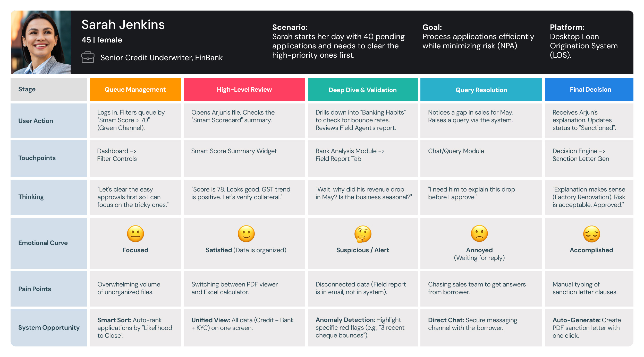644x357 pixels.
Task: Select the High-Level Review stage header
Action: click(x=244, y=90)
